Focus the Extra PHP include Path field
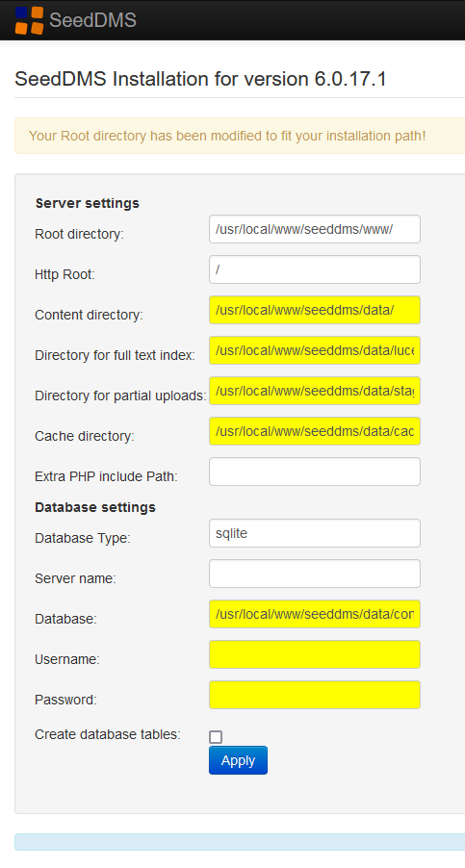 click(315, 472)
